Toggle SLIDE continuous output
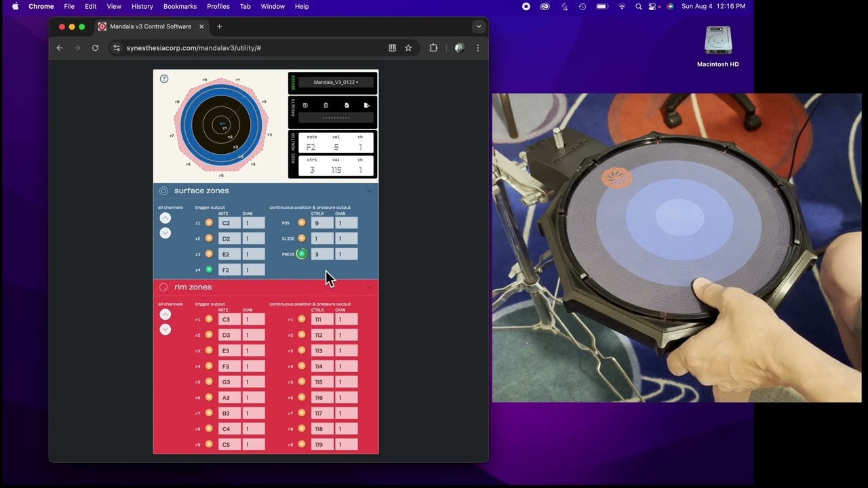868x488 pixels. tap(302, 239)
